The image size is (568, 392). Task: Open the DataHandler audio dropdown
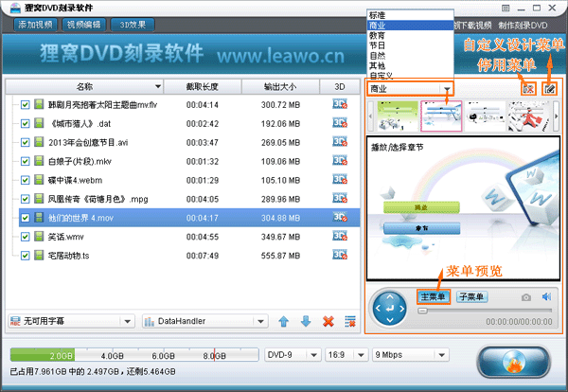tap(204, 321)
